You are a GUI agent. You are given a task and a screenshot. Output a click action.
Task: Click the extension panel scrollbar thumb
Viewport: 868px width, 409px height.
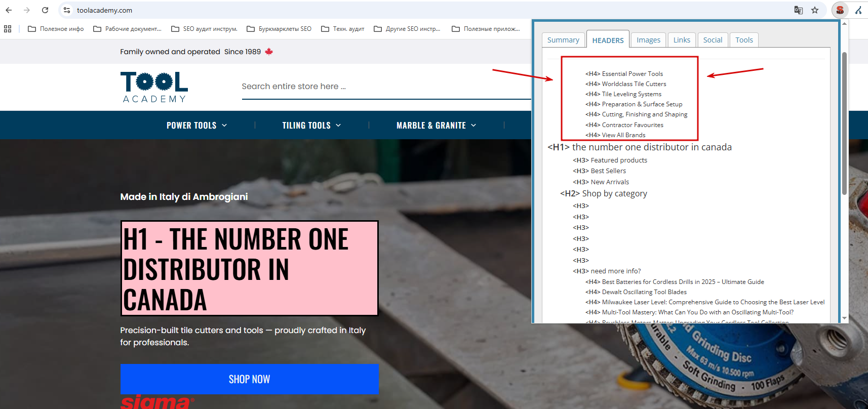(844, 123)
